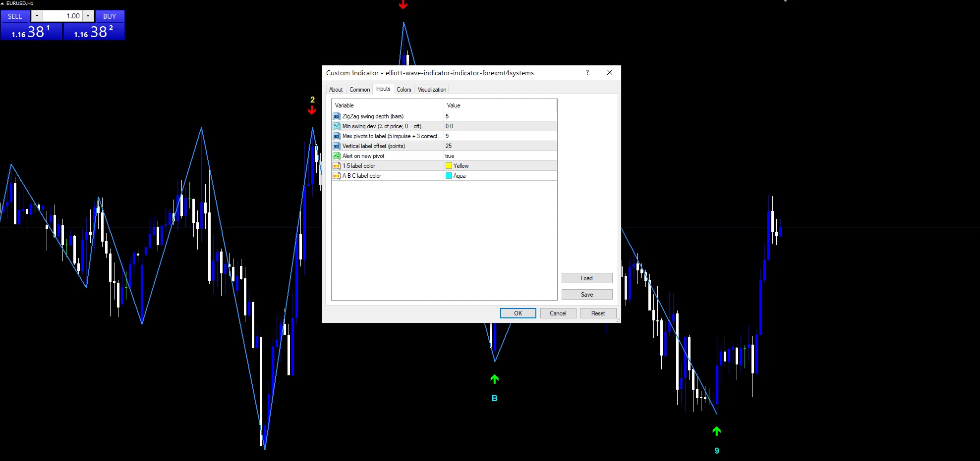Select the Alert on new pivot variable
Screen dimensions: 980x461
pyautogui.click(x=363, y=156)
